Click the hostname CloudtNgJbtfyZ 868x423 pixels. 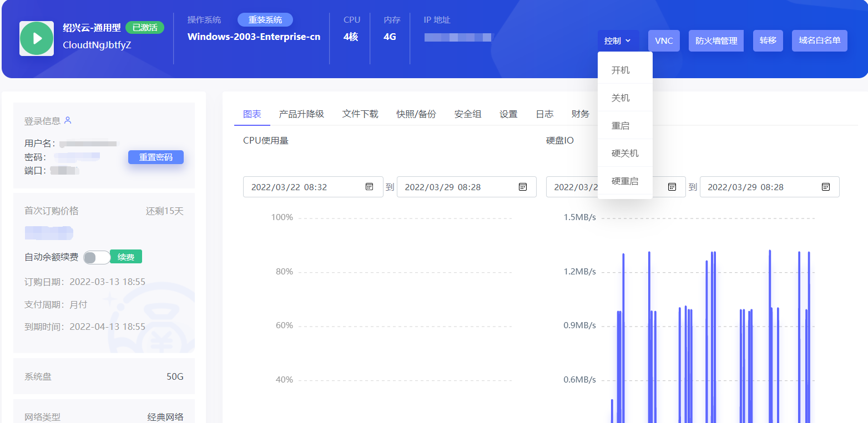pos(97,45)
